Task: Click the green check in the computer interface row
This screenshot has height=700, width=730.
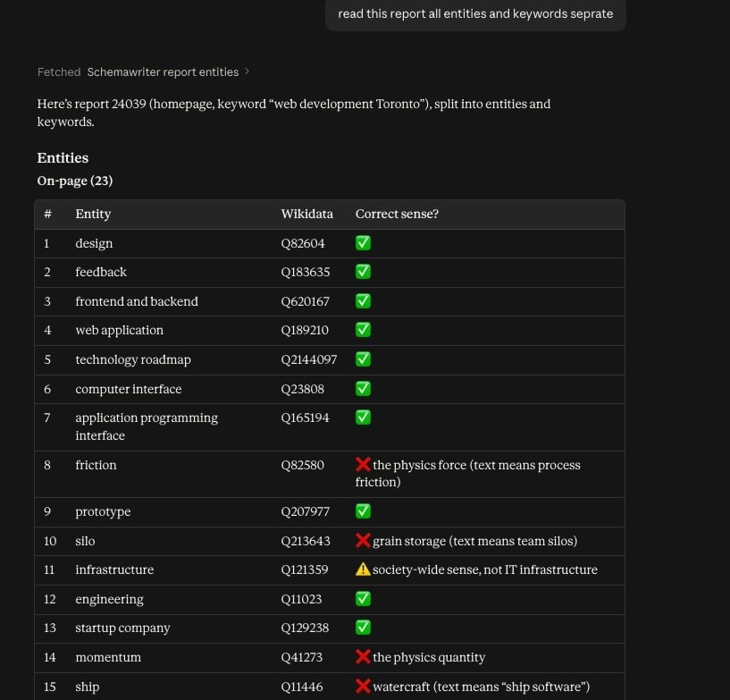Action: click(x=363, y=388)
